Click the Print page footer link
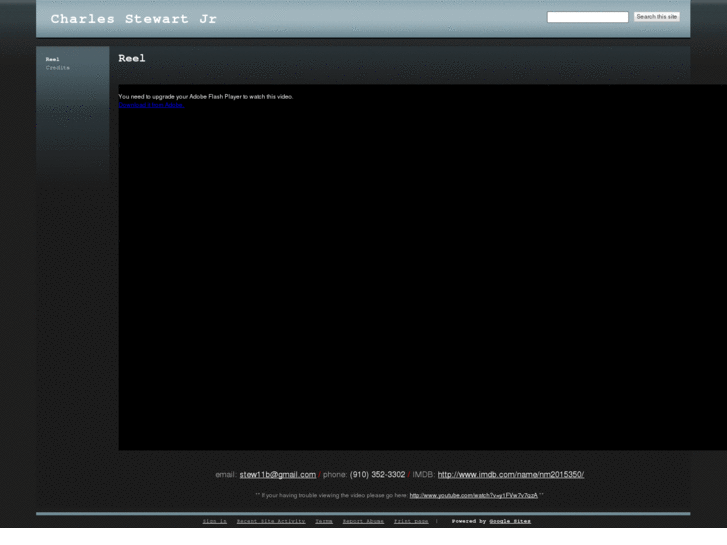 pos(411,521)
